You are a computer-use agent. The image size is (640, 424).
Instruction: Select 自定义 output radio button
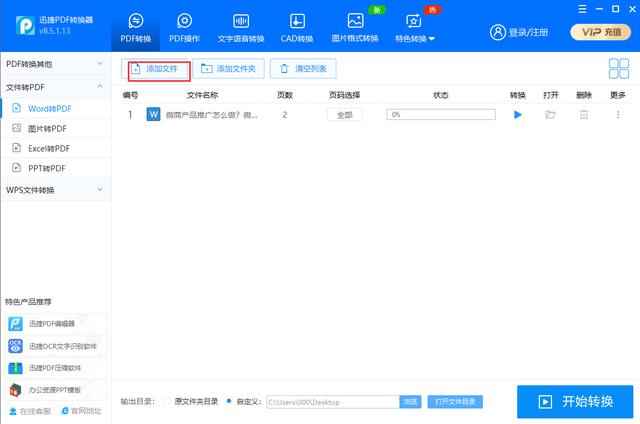(229, 401)
